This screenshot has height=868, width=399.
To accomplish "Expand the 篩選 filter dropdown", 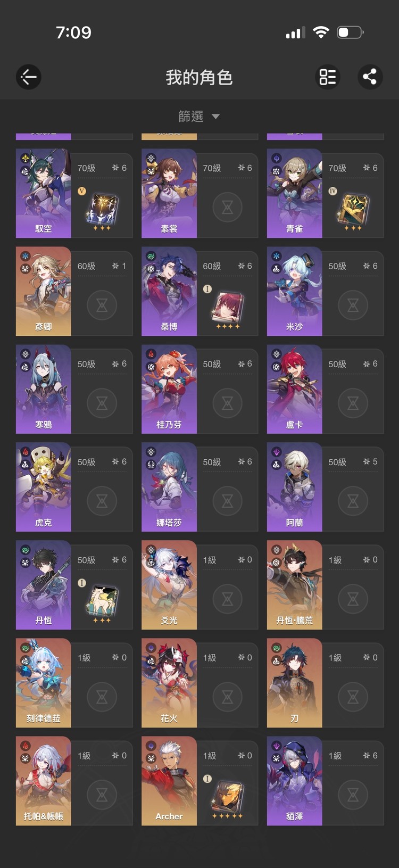I will [199, 116].
